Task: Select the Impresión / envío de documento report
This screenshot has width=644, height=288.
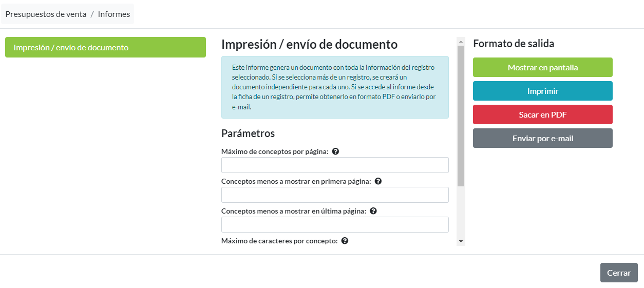Action: tap(105, 47)
